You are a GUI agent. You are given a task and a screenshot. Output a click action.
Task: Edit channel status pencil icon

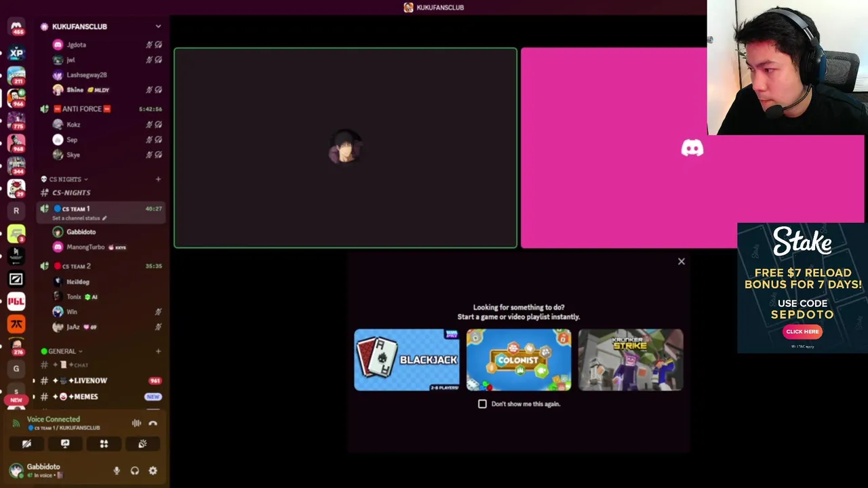[x=104, y=218]
